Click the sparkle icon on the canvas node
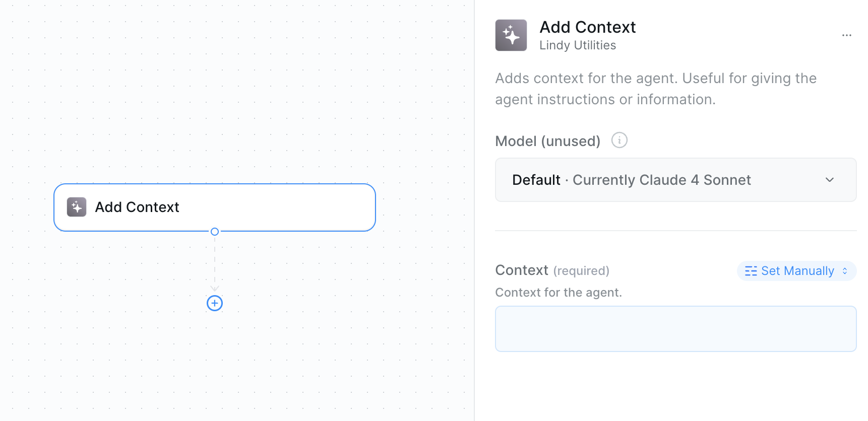The height and width of the screenshot is (421, 868). 77,207
